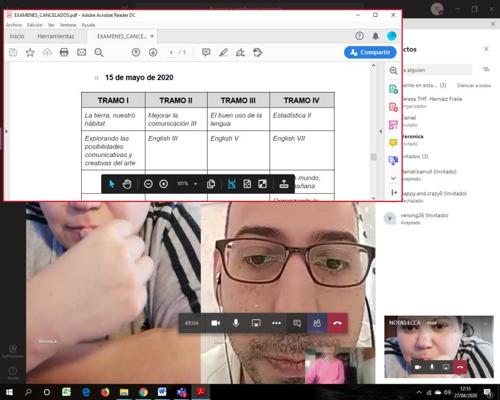This screenshot has width=500, height=400.
Task: Show hidden system tray icons chevron
Action: 419,392
